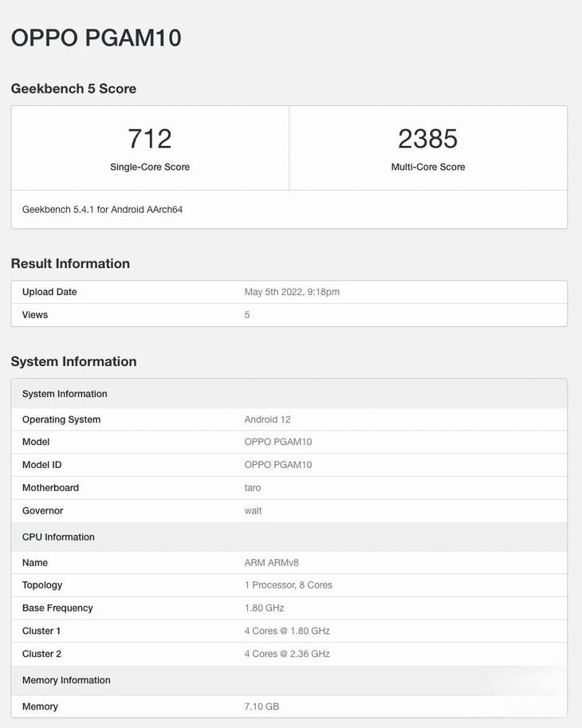Click the large System Information section heading
Viewport: 582px width, 728px height.
(73, 362)
